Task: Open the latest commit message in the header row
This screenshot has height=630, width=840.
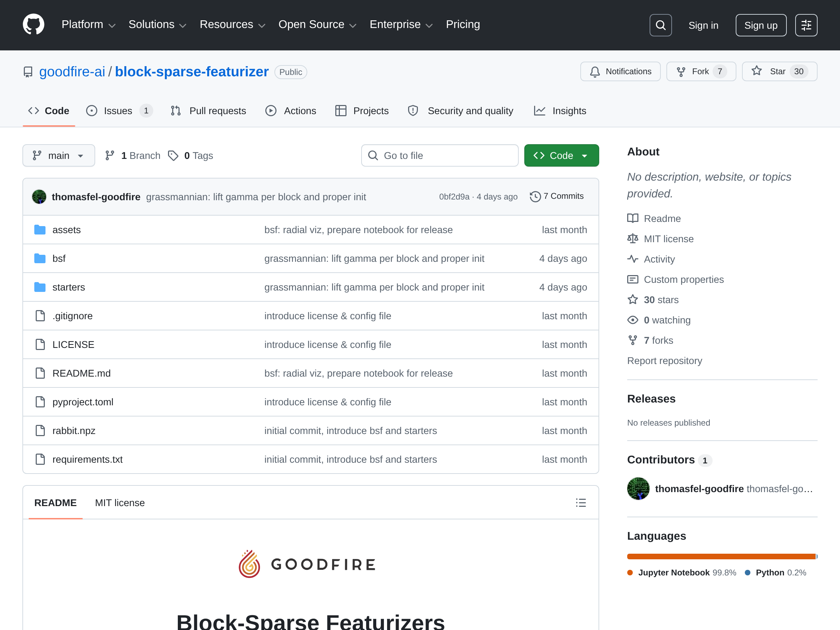Action: pyautogui.click(x=256, y=197)
